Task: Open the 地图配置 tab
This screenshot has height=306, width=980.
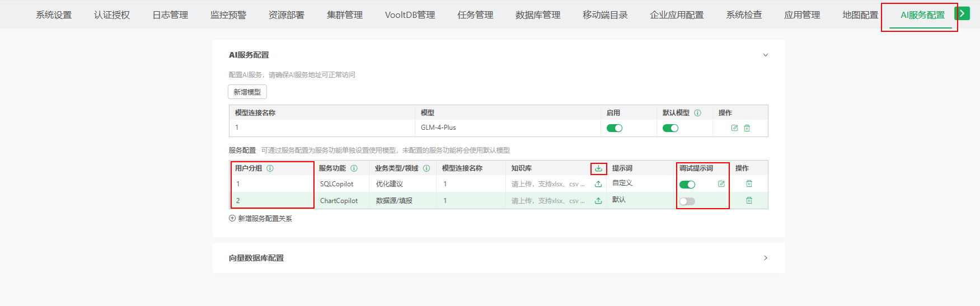Action: point(860,15)
